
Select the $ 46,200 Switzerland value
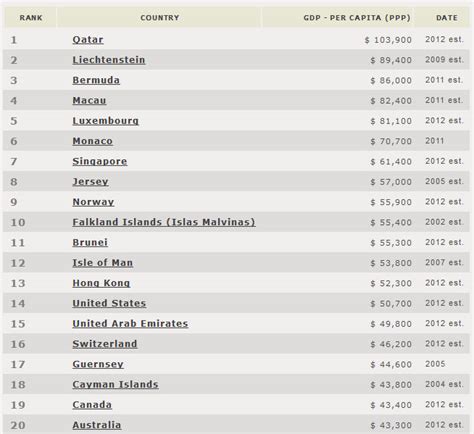pyautogui.click(x=391, y=344)
